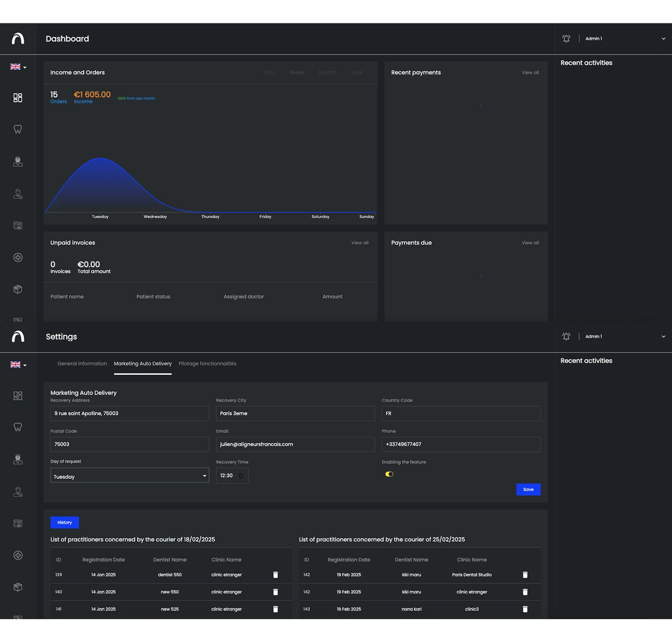Remove the Paris Dental Studio entry via its trash icon
672x643 pixels.
tap(525, 575)
